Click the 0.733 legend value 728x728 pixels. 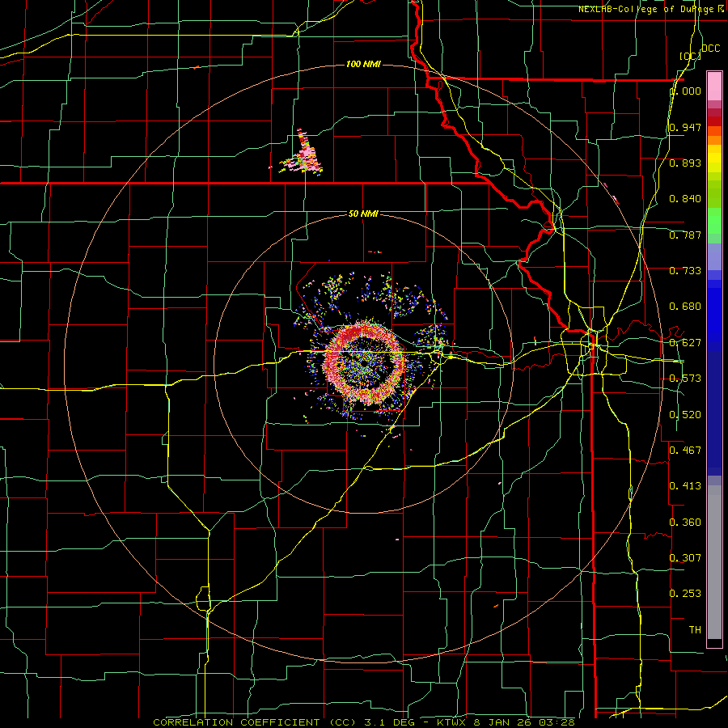pyautogui.click(x=685, y=271)
